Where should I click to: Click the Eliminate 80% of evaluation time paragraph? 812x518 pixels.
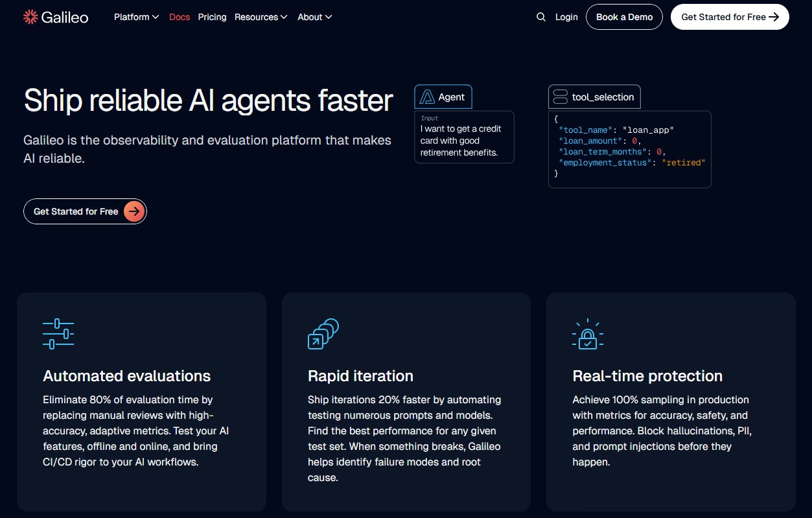coord(136,431)
